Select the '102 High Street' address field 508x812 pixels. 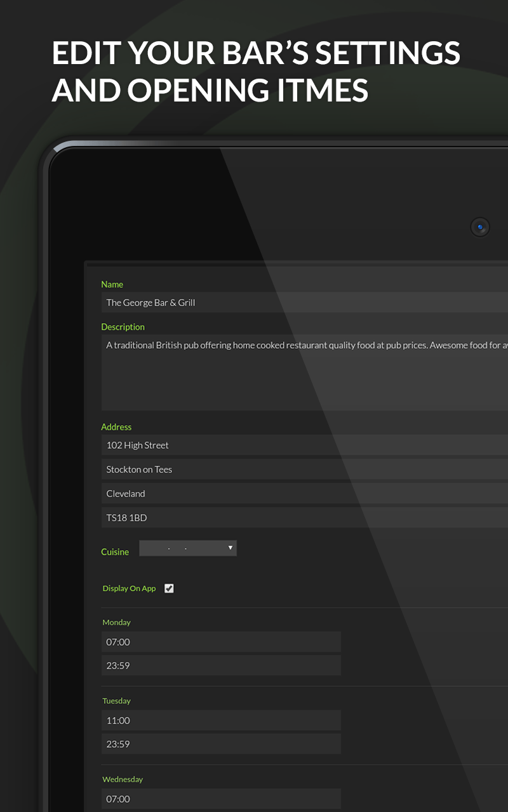coord(305,445)
